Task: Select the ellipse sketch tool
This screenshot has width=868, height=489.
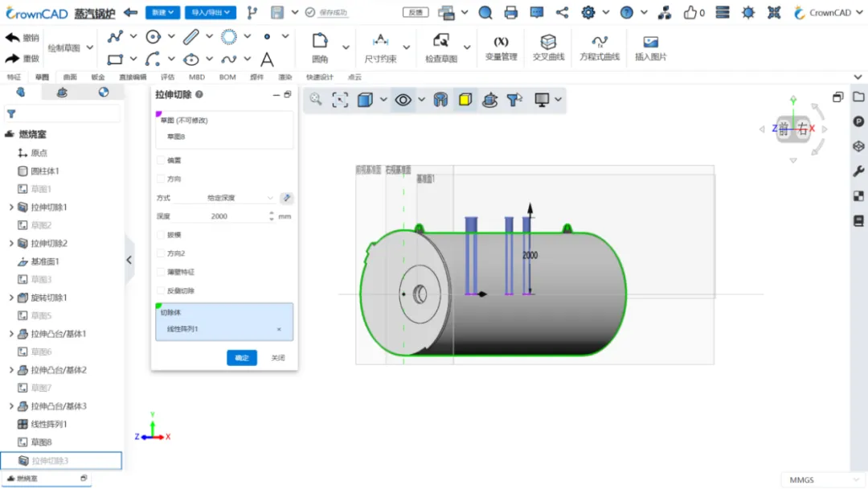Action: 191,59
